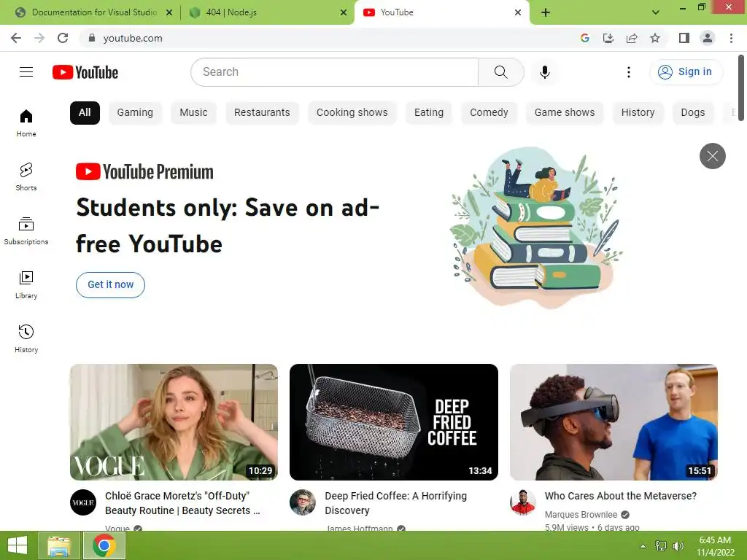747x560 pixels.
Task: Share this page icon
Action: click(632, 38)
